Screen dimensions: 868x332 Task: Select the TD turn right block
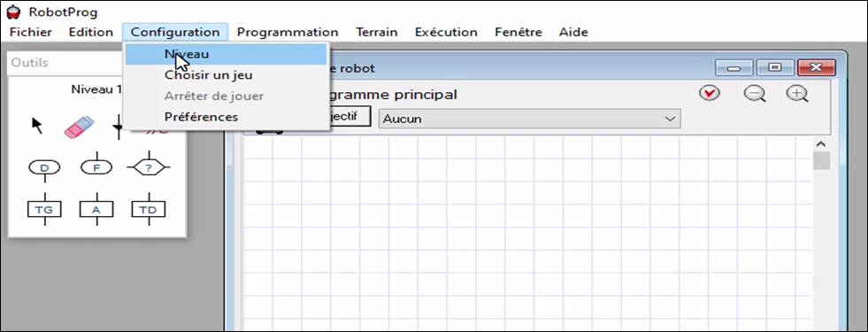pyautogui.click(x=149, y=209)
